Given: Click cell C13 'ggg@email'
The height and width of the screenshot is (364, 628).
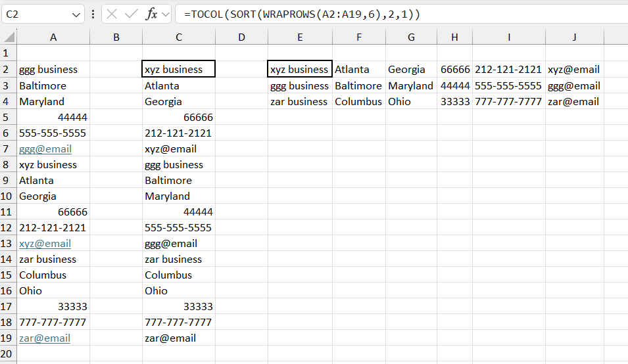Looking at the screenshot, I should (179, 244).
